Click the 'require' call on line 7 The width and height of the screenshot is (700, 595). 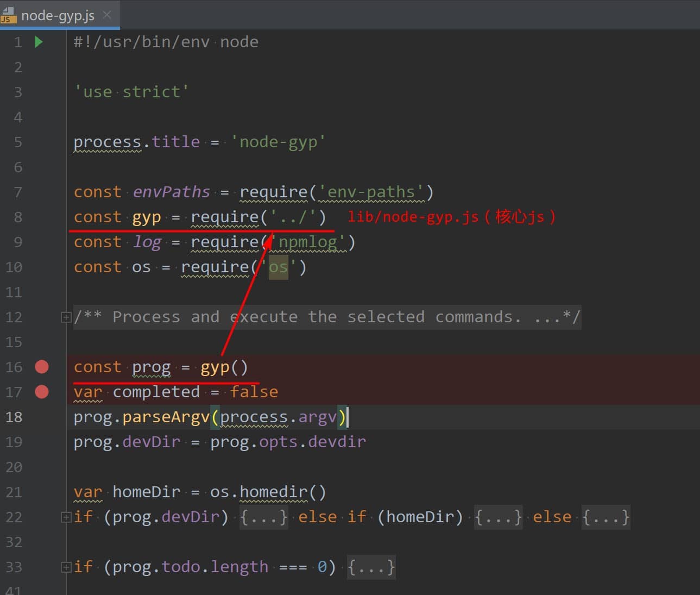tap(274, 192)
